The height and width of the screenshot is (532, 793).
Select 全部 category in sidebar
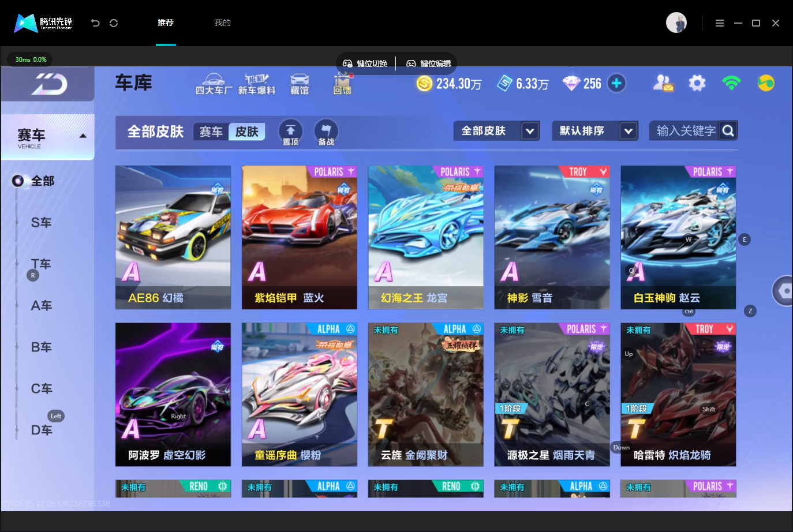click(43, 181)
